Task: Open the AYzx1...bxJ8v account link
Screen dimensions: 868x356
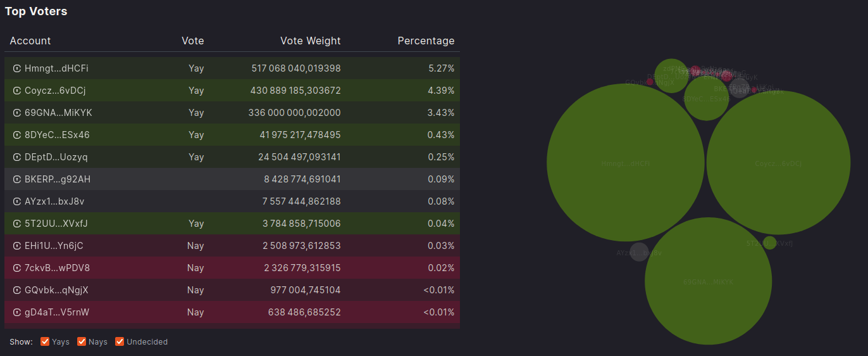Action: (x=54, y=201)
